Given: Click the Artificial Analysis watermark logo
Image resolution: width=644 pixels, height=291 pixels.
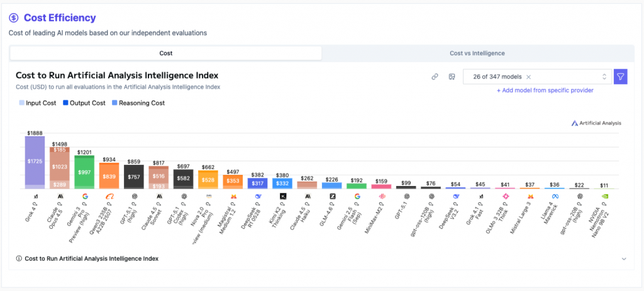Looking at the screenshot, I should click(596, 123).
